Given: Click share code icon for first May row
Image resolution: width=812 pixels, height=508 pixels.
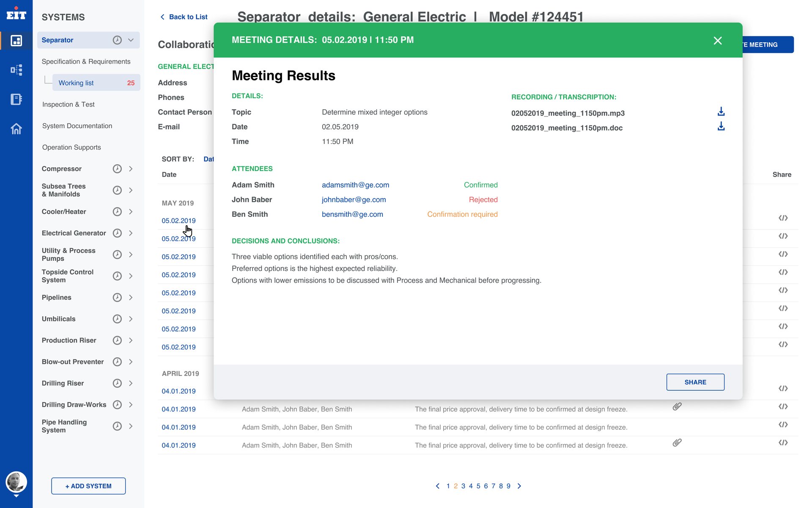Looking at the screenshot, I should (783, 218).
